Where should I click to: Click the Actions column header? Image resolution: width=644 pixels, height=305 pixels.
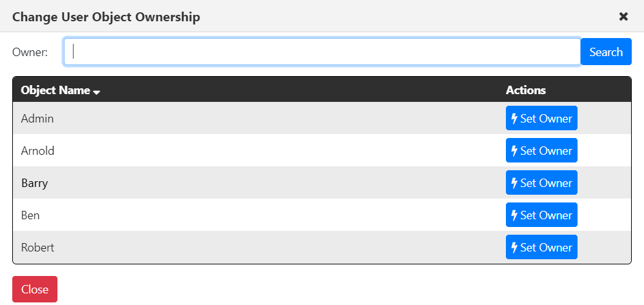pos(526,90)
